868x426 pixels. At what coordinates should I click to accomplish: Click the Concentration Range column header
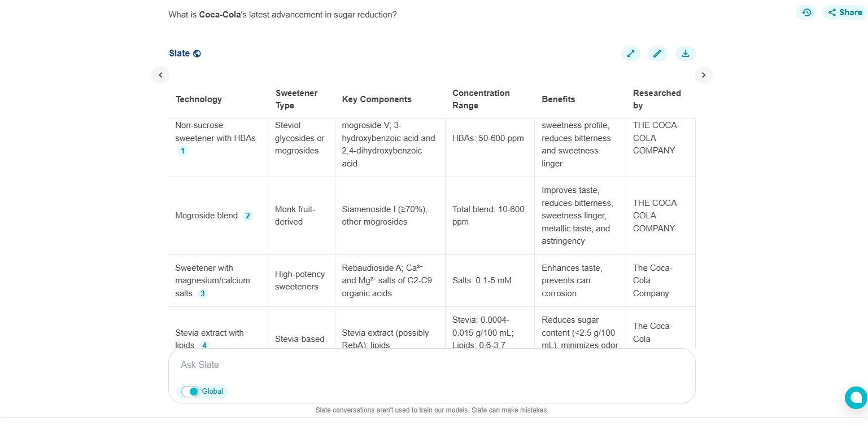(x=481, y=99)
